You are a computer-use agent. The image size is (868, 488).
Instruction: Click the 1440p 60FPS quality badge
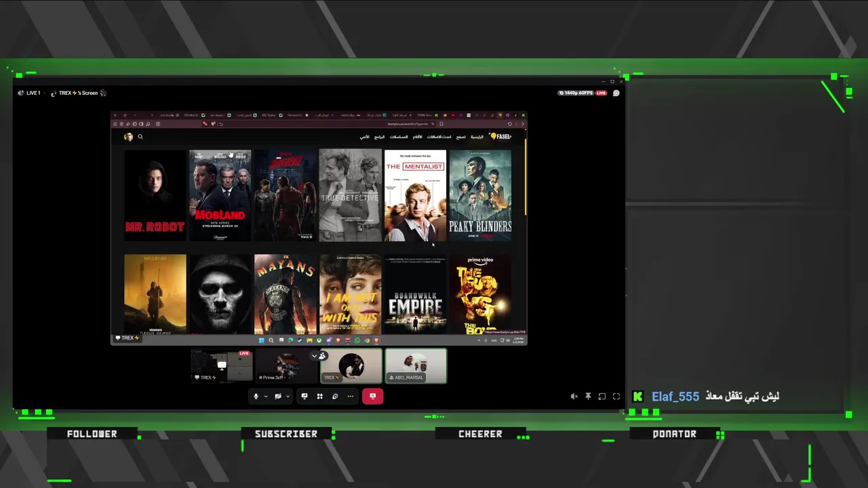(x=575, y=93)
